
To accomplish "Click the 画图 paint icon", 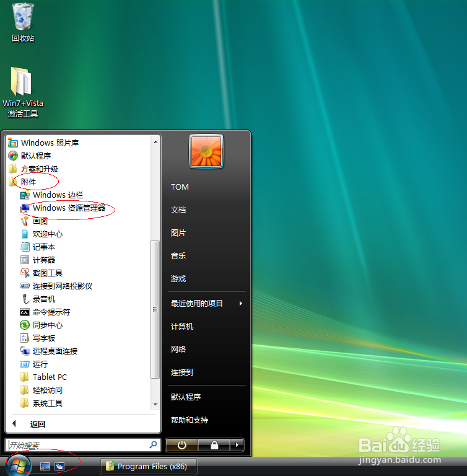I will tap(25, 221).
